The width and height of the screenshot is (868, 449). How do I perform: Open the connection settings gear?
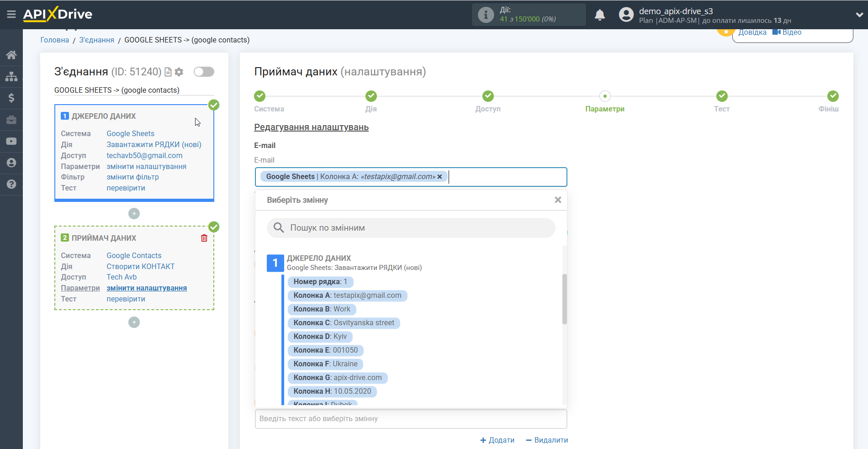coord(179,72)
